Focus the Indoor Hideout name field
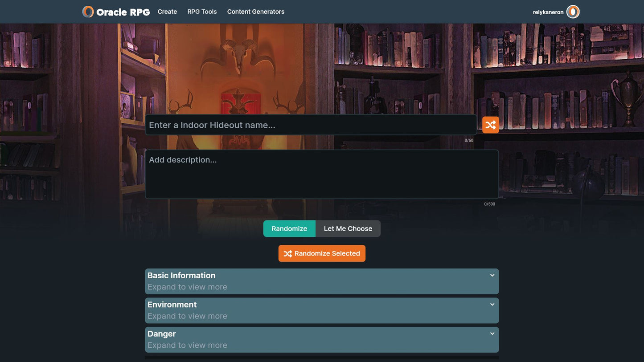This screenshot has height=362, width=644. coord(311,125)
